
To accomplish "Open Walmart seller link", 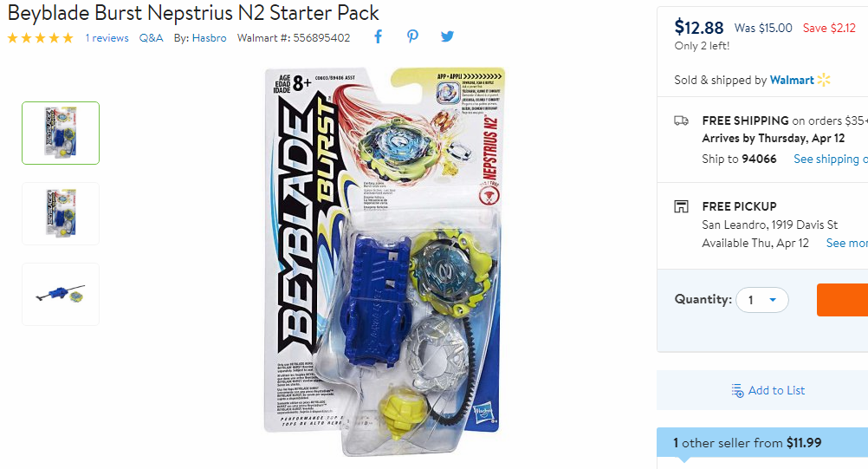I will click(x=792, y=80).
